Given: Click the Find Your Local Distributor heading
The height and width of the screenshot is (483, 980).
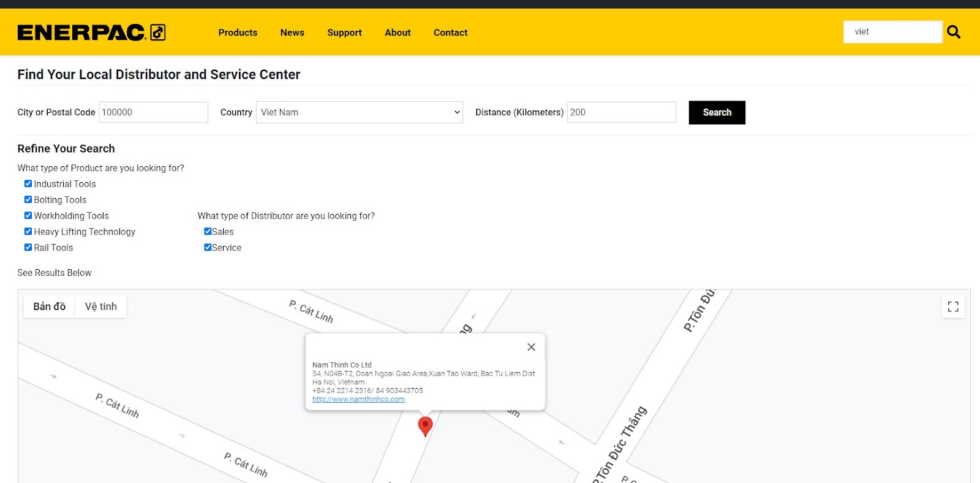Looking at the screenshot, I should pyautogui.click(x=159, y=74).
